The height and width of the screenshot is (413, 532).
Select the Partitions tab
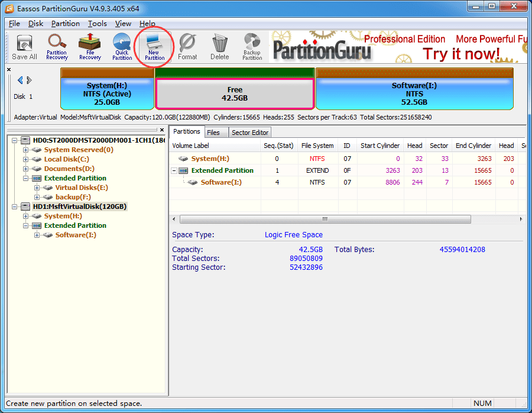tap(187, 131)
